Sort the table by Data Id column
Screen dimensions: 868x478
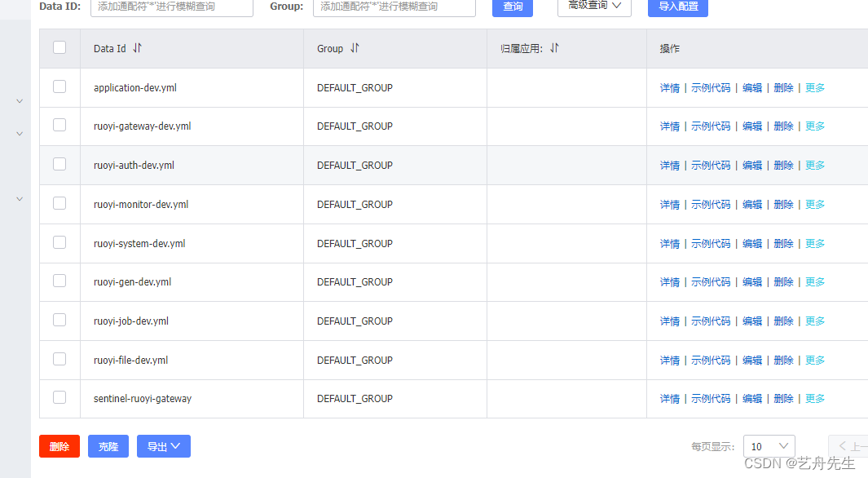(x=137, y=48)
